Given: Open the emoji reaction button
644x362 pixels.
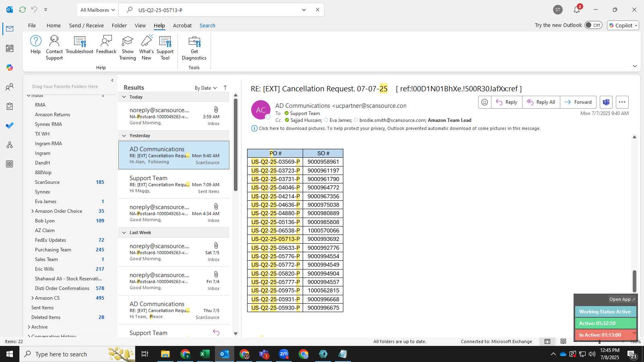Looking at the screenshot, I should (485, 102).
